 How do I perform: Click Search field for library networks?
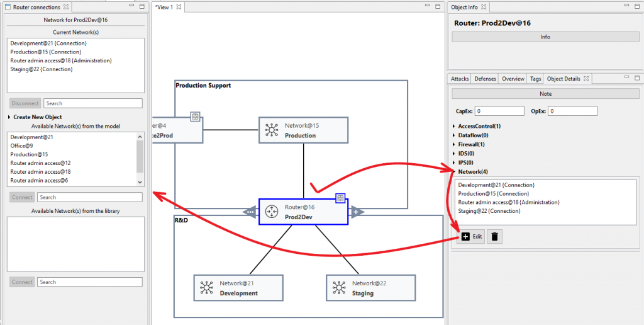point(89,282)
